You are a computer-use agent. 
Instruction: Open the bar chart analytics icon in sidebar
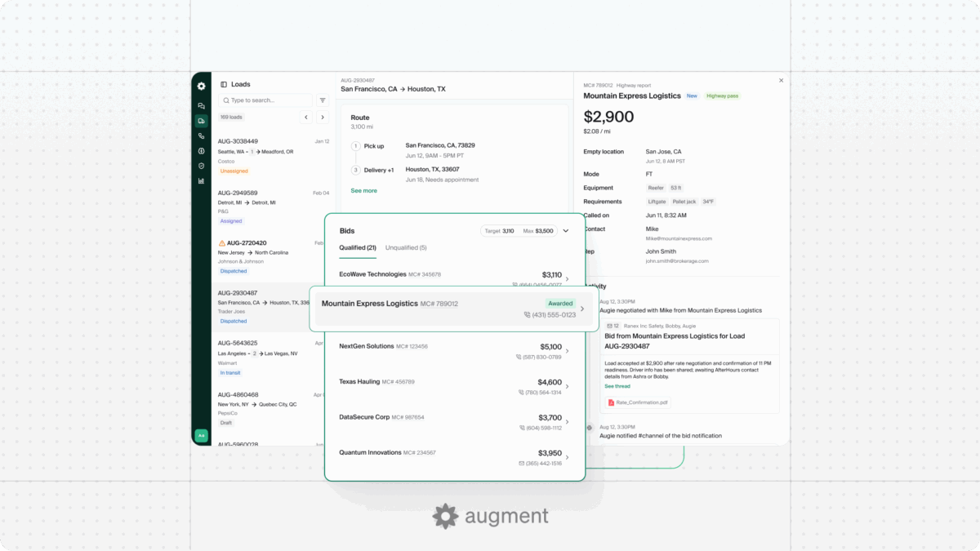tap(201, 180)
